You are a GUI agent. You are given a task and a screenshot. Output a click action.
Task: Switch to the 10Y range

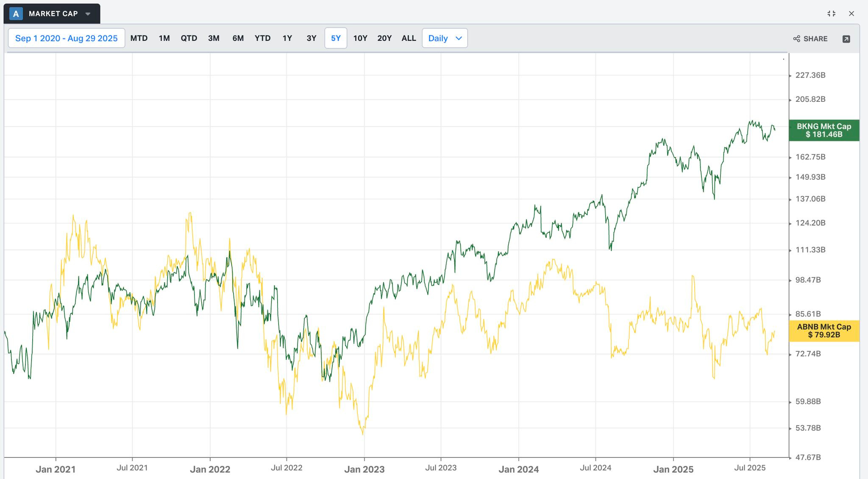(360, 38)
